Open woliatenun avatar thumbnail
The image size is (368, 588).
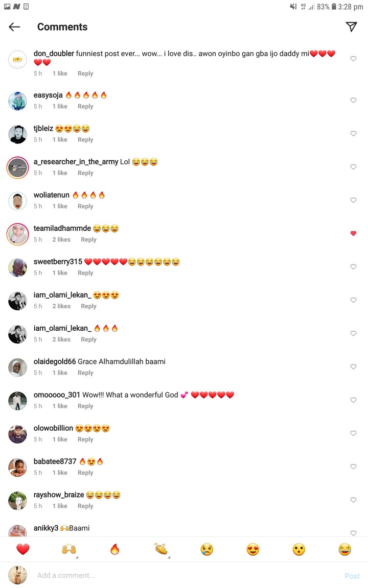[18, 201]
